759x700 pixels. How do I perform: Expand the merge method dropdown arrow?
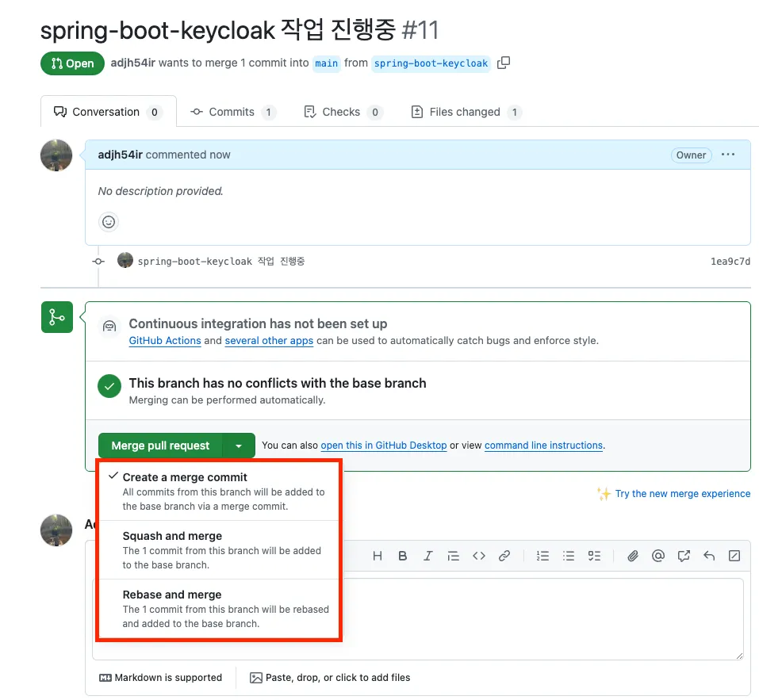click(x=239, y=446)
